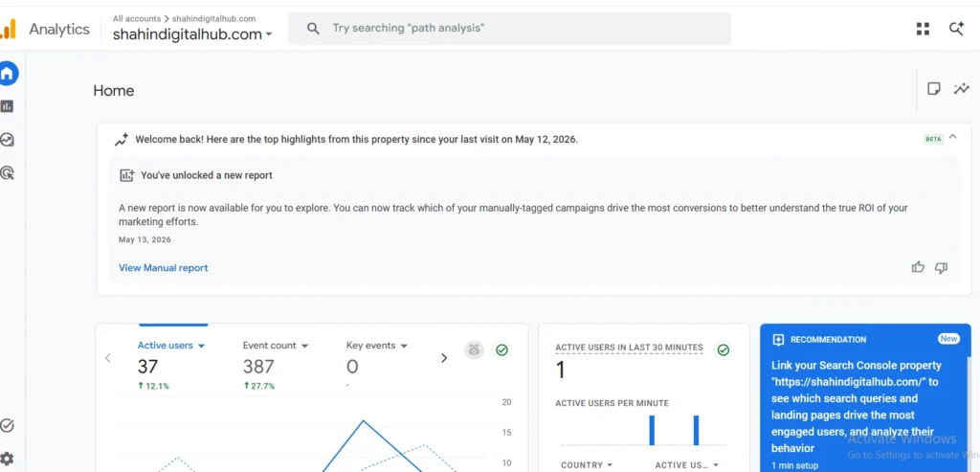Click the 12.1% increase indicator
This screenshot has height=472, width=980.
click(153, 386)
